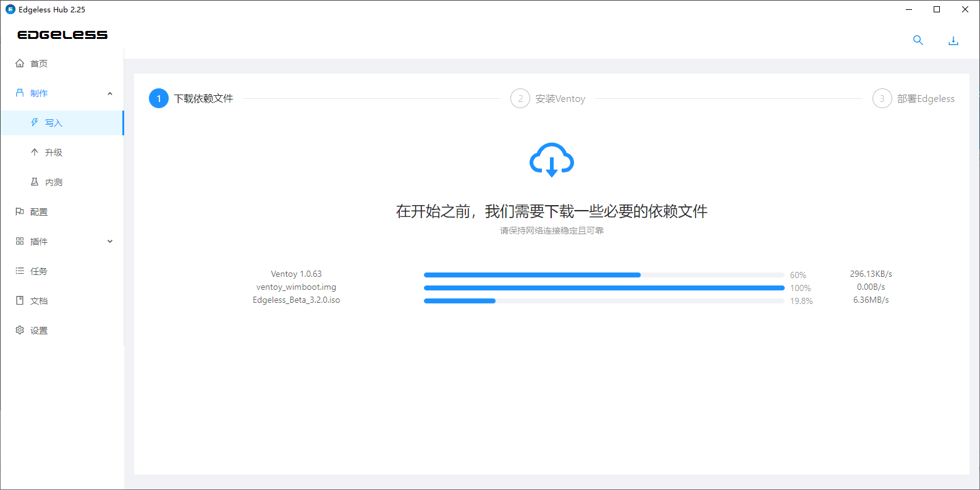980x490 pixels.
Task: Open the 文档 documentation page
Action: coord(62,301)
